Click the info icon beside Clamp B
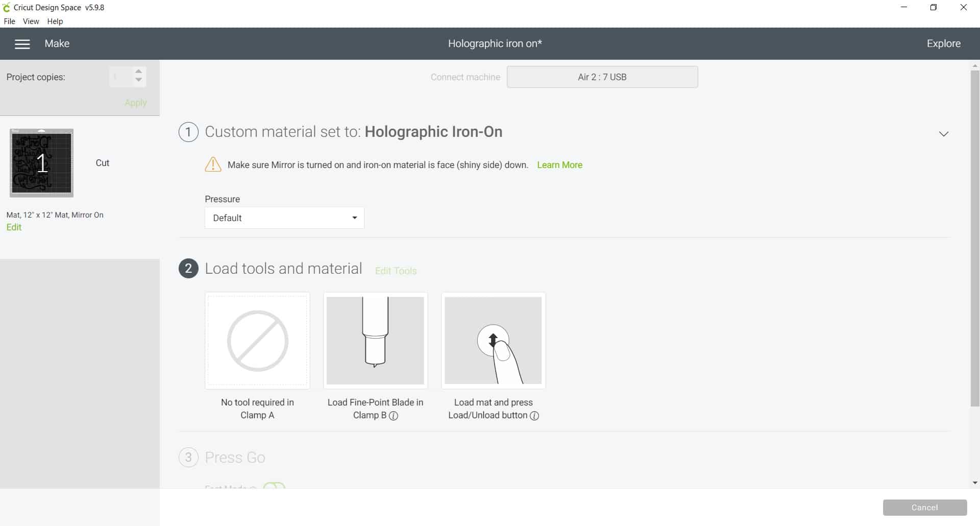The width and height of the screenshot is (980, 526). click(394, 416)
